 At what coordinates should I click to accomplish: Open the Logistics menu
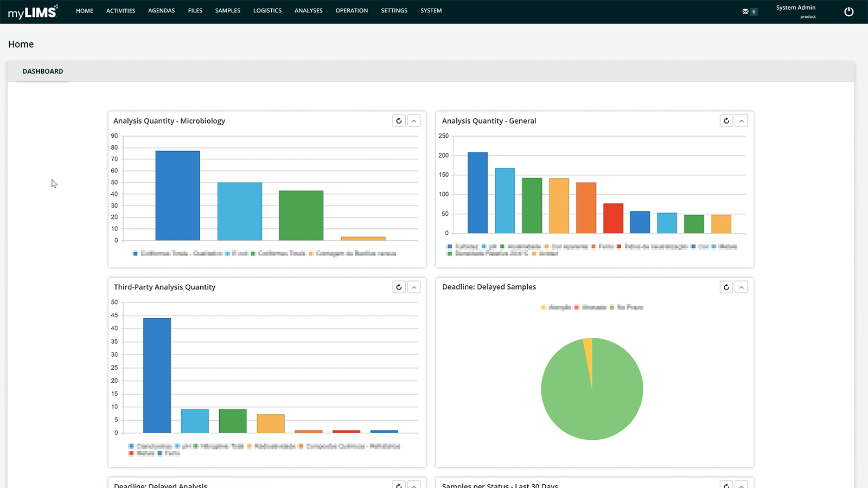coord(267,11)
